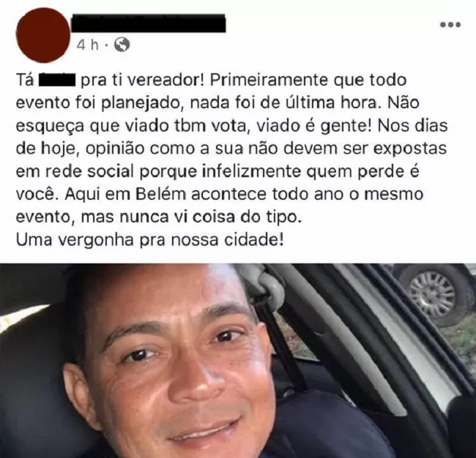Click the censored word after "Tá"
The height and width of the screenshot is (458, 476).
(57, 80)
